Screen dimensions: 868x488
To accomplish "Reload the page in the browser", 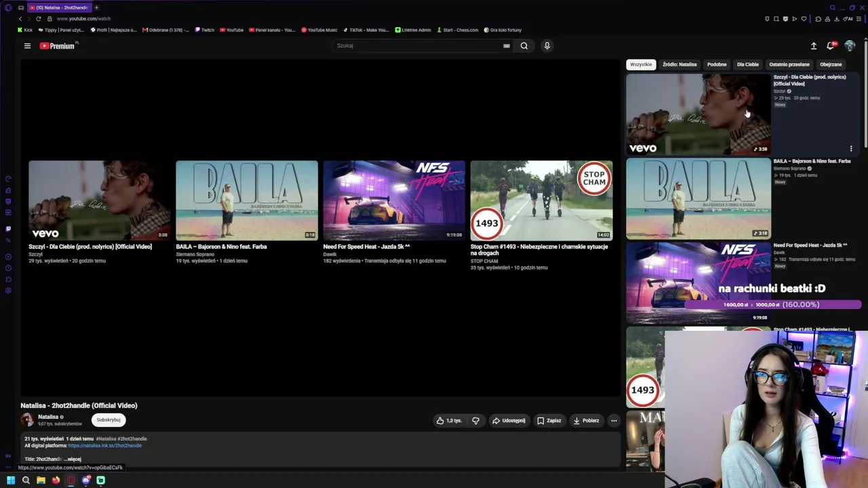I will [39, 19].
